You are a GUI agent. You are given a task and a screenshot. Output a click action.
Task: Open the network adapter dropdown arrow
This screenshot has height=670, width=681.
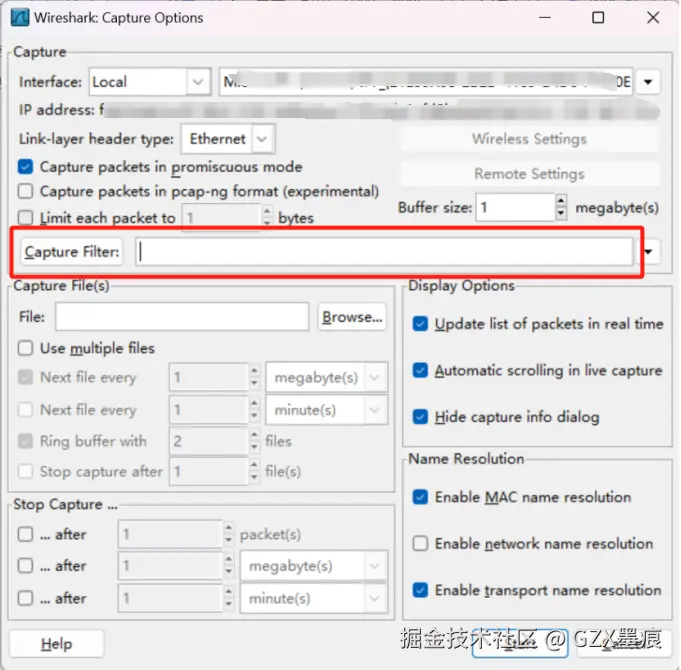[648, 82]
